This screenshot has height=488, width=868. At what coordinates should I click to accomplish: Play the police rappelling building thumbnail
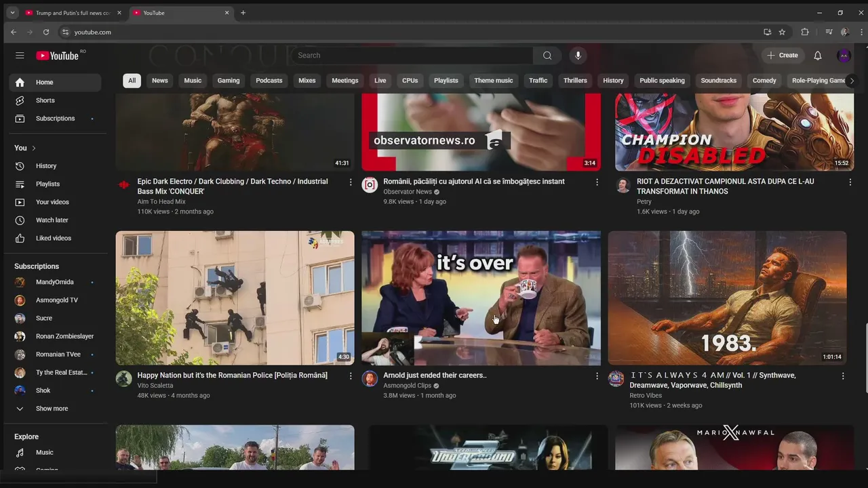click(x=235, y=298)
